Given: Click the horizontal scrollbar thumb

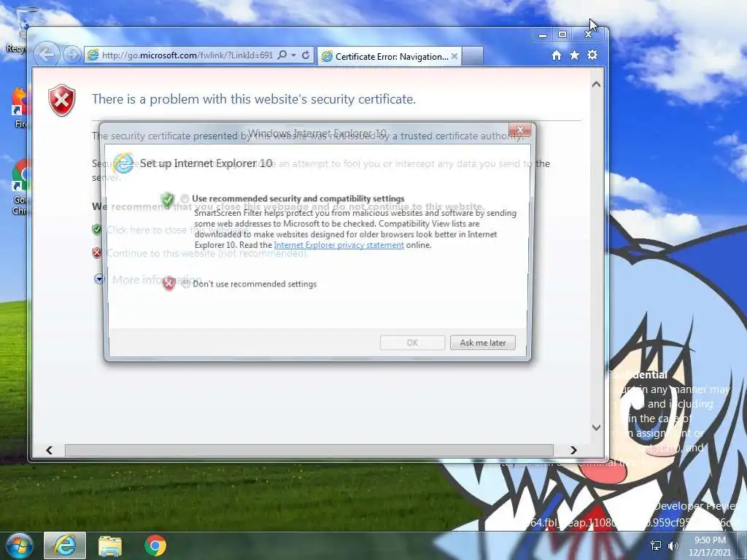Looking at the screenshot, I should coord(309,450).
